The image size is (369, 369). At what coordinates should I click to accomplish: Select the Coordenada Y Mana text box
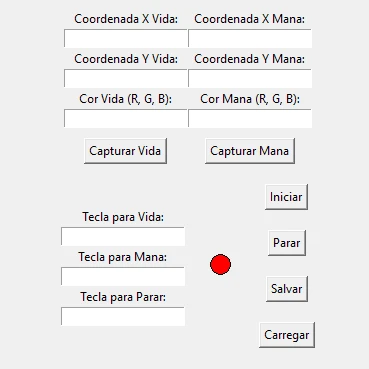pyautogui.click(x=250, y=78)
